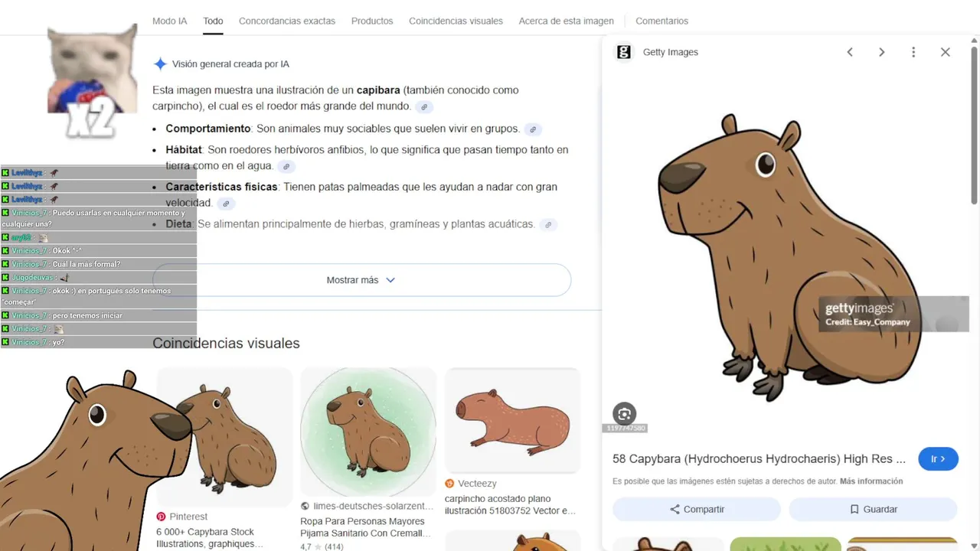Click the link icon after 'roedor más grande del mundo'
Image resolution: width=980 pixels, height=551 pixels.
pos(424,107)
